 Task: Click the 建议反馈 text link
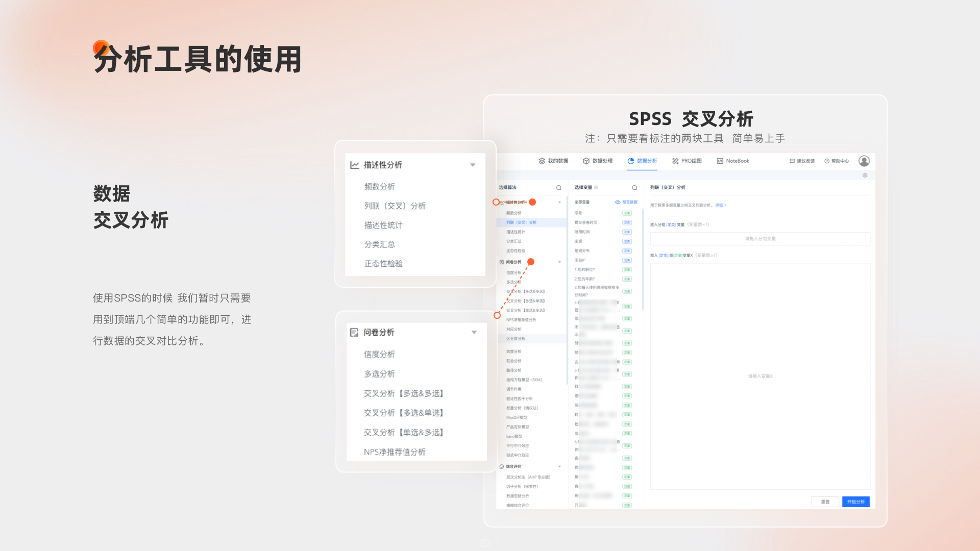(806, 161)
